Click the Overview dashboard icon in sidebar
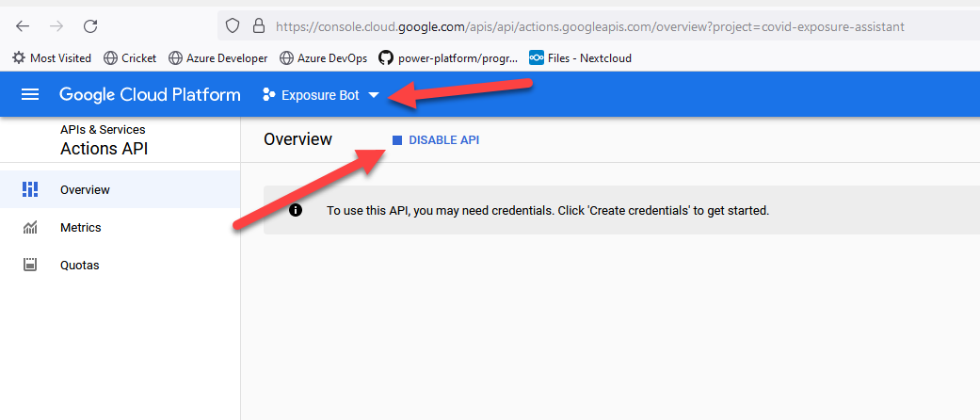Image resolution: width=980 pixels, height=420 pixels. pos(29,189)
